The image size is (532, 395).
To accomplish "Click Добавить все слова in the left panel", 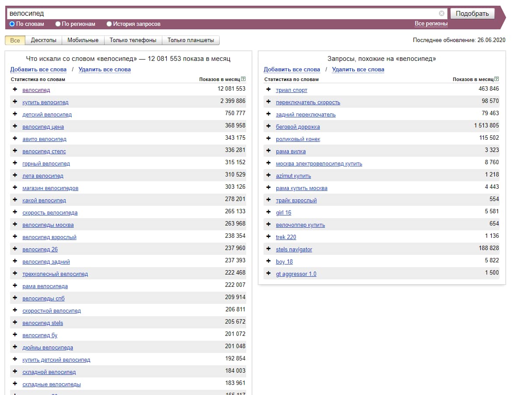I will [x=38, y=70].
